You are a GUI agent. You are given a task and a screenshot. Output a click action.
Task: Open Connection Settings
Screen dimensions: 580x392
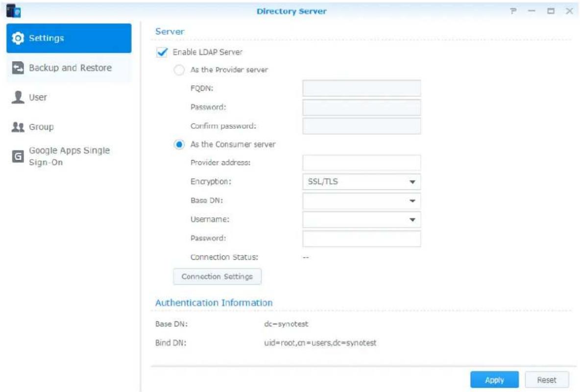pyautogui.click(x=217, y=277)
